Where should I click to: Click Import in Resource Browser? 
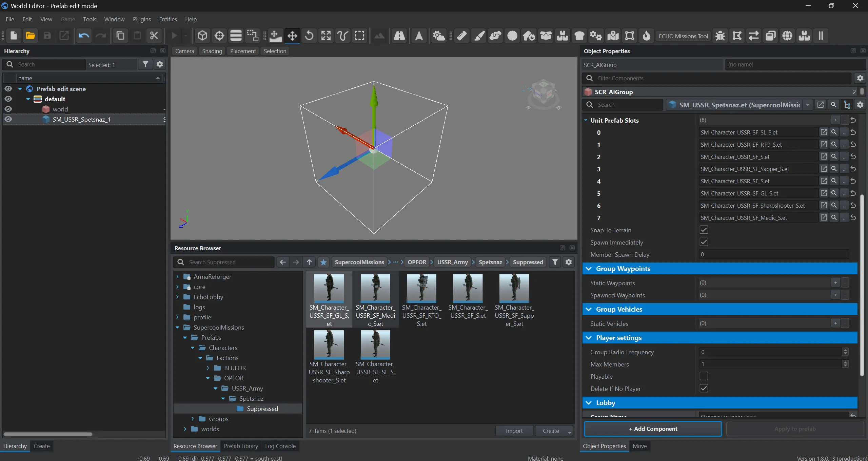514,431
